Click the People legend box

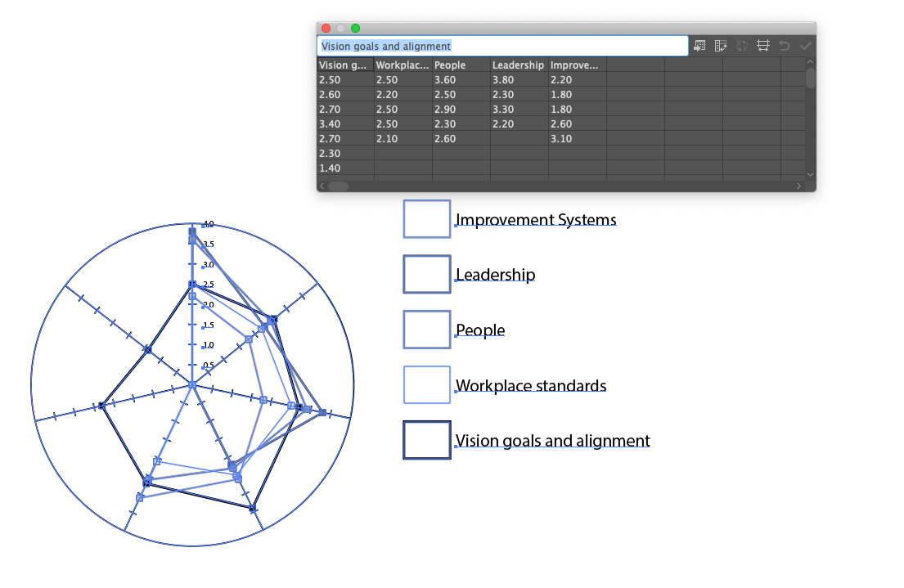[x=426, y=329]
